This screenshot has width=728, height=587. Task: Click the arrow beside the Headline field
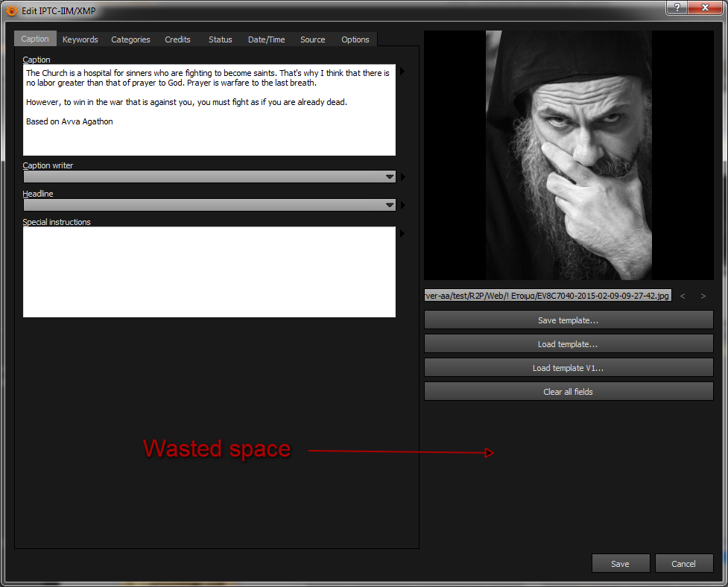pos(402,205)
